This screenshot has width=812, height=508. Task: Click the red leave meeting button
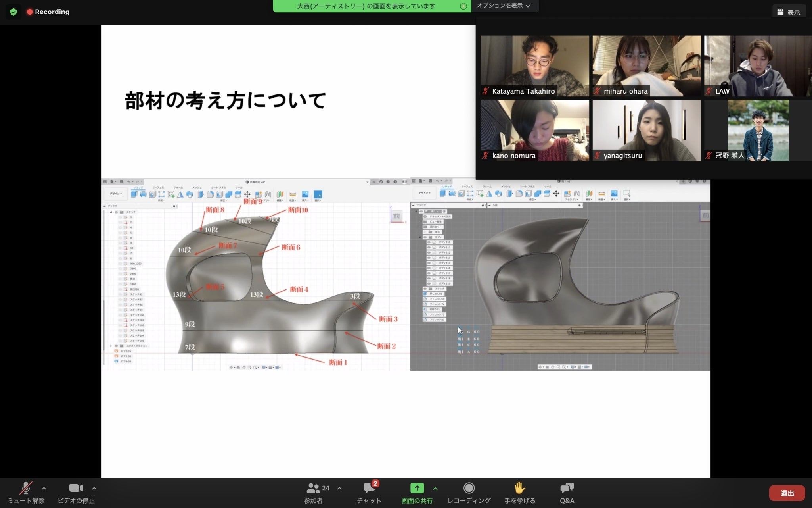pos(787,493)
